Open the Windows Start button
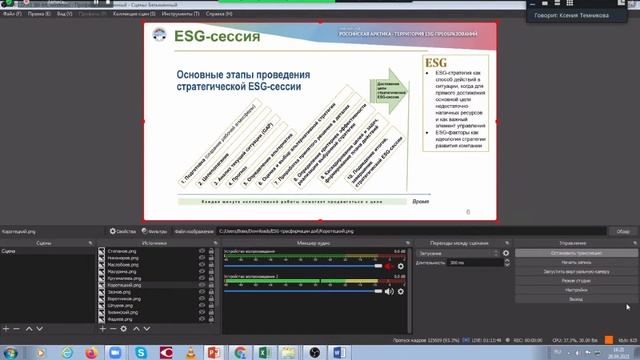The width and height of the screenshot is (640, 360). coord(10,353)
